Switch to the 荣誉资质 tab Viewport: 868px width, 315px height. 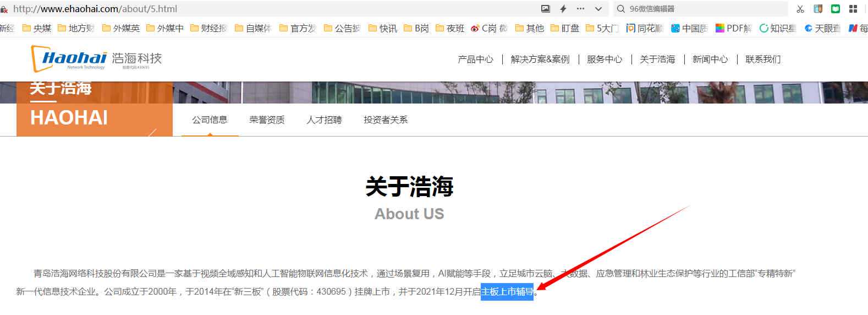point(267,120)
